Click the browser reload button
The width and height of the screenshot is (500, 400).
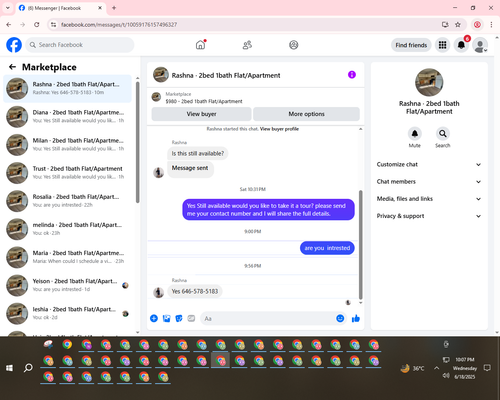[x=37, y=24]
